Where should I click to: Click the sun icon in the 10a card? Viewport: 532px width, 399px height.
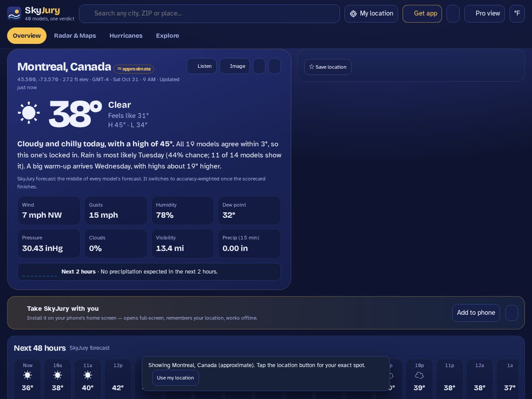58,376
